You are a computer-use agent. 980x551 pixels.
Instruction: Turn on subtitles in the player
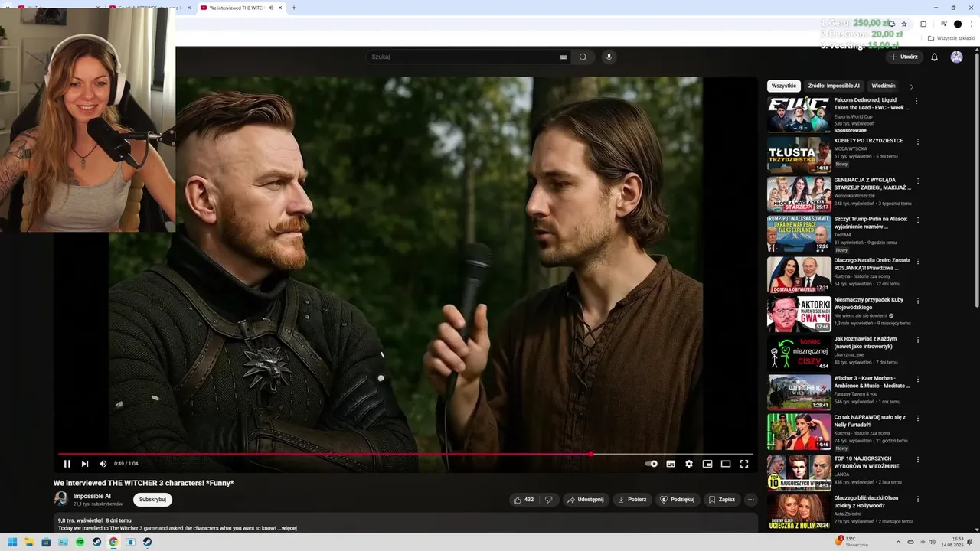tap(671, 464)
